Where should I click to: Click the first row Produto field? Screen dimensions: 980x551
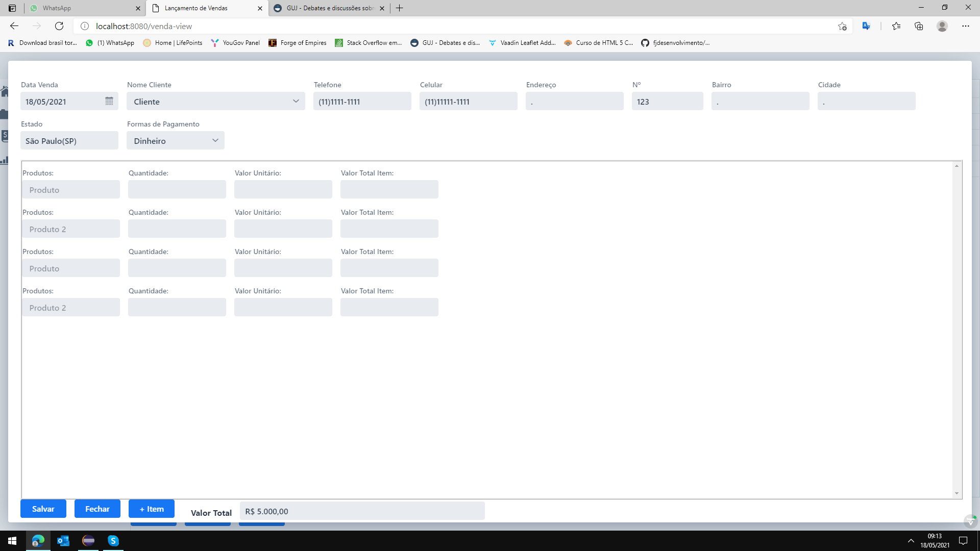[71, 189]
